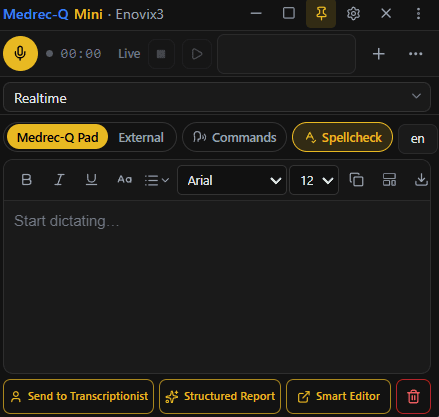The image size is (439, 417).
Task: Apply bold formatting
Action: pyautogui.click(x=27, y=180)
